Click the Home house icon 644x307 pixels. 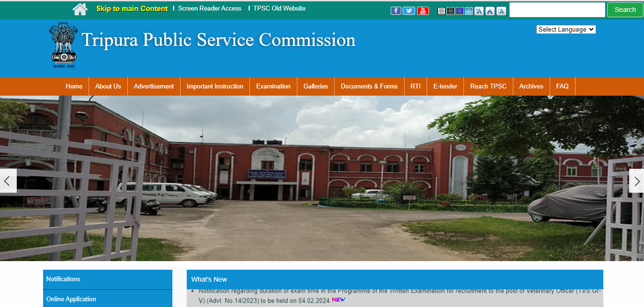(x=80, y=9)
